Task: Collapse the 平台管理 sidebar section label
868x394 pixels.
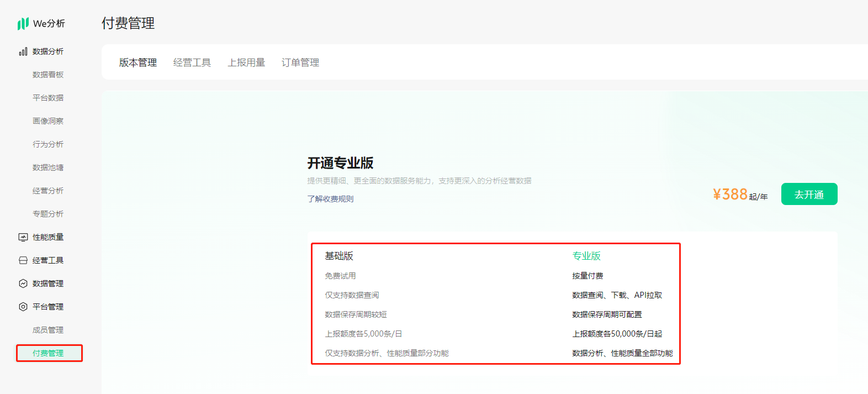Action: (x=48, y=307)
